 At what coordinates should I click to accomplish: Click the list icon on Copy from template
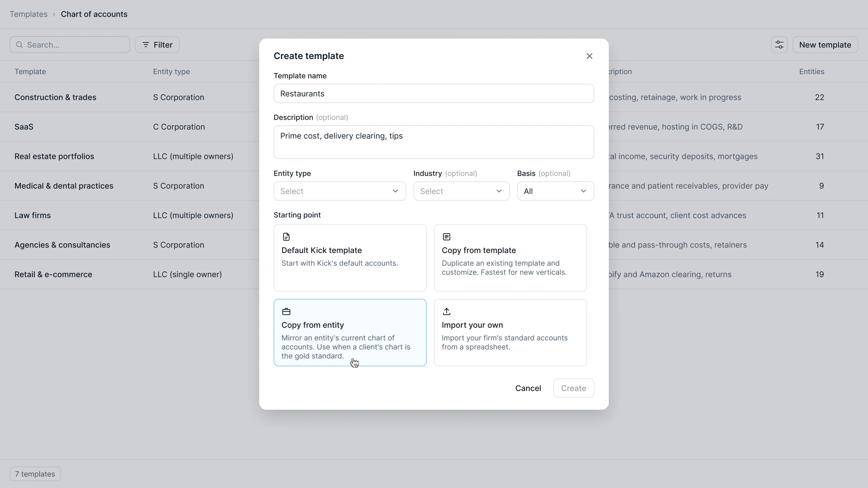(x=446, y=237)
